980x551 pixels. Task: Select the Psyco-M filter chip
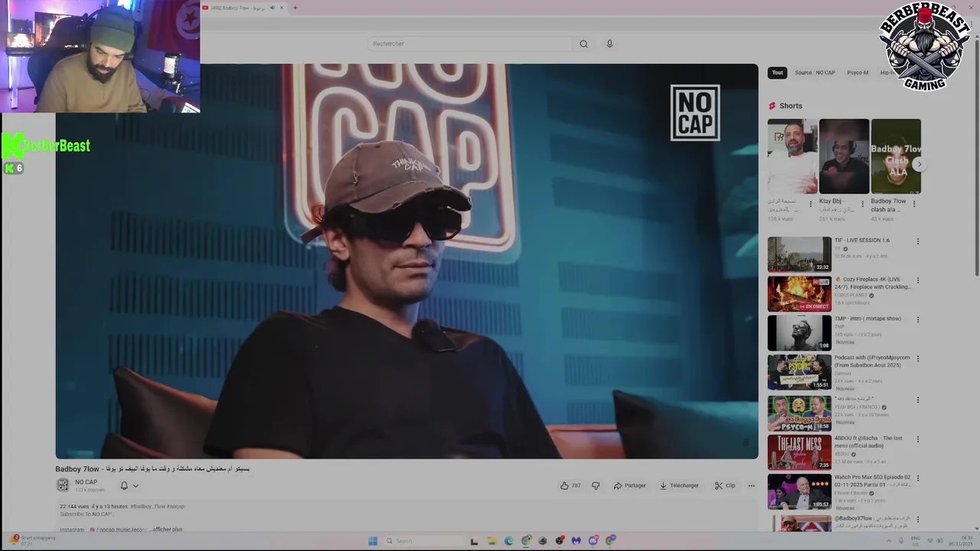(857, 73)
